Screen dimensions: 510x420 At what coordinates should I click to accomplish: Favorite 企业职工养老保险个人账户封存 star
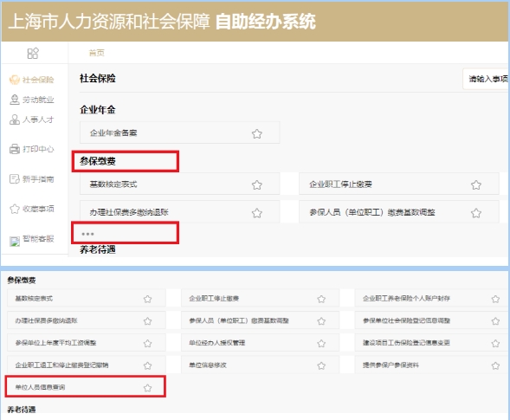point(495,299)
